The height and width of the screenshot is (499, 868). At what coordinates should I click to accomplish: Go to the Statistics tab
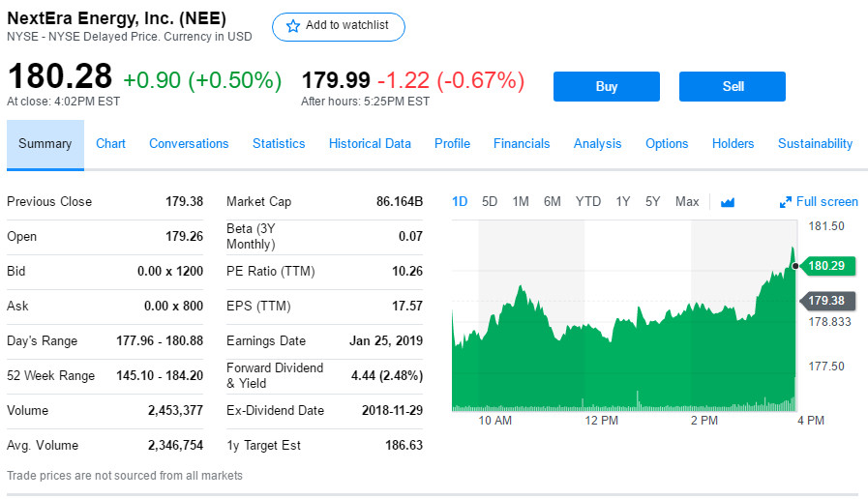[x=279, y=144]
